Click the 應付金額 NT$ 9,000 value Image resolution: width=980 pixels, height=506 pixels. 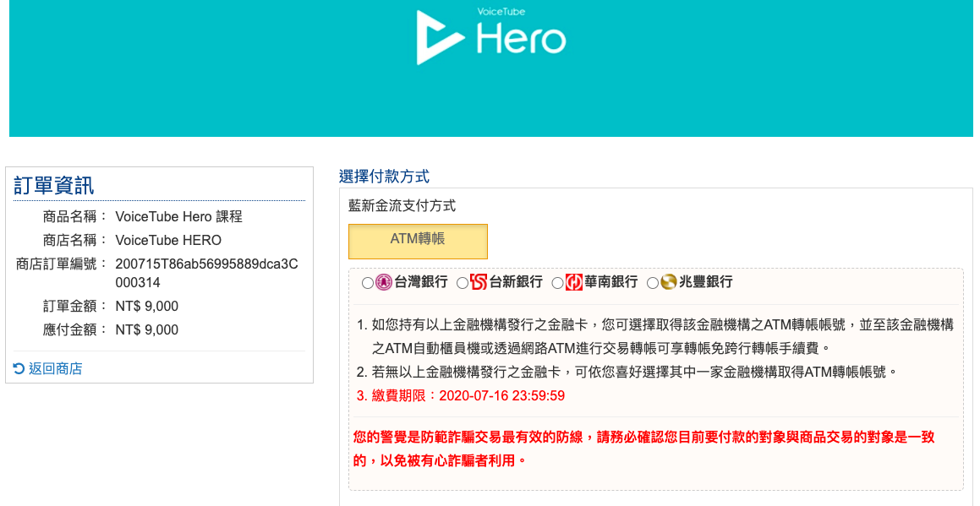click(x=147, y=329)
